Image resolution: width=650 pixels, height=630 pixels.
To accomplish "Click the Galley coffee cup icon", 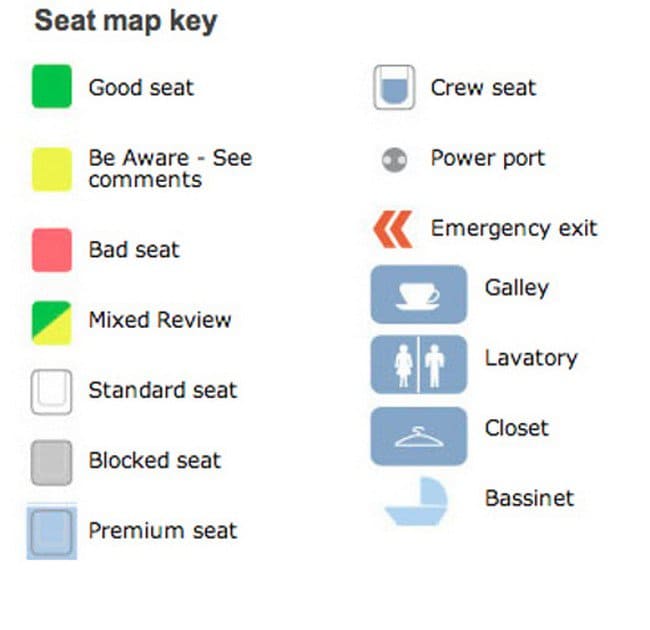I will [x=418, y=294].
